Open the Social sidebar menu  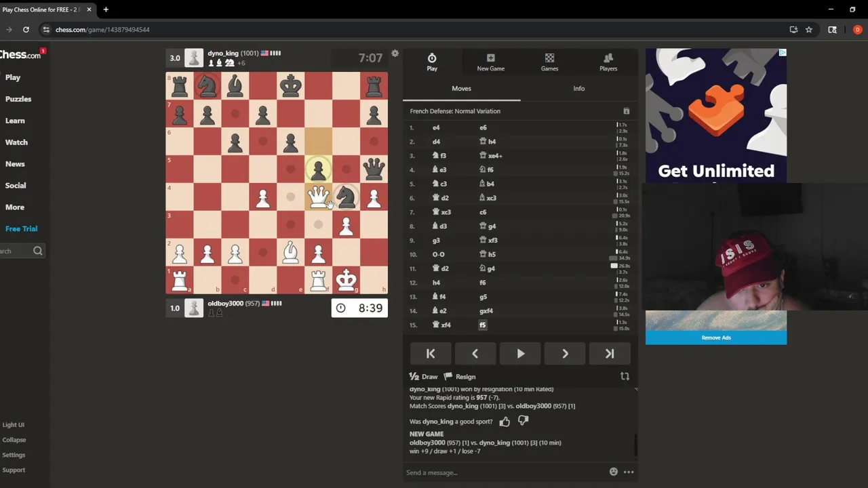16,185
